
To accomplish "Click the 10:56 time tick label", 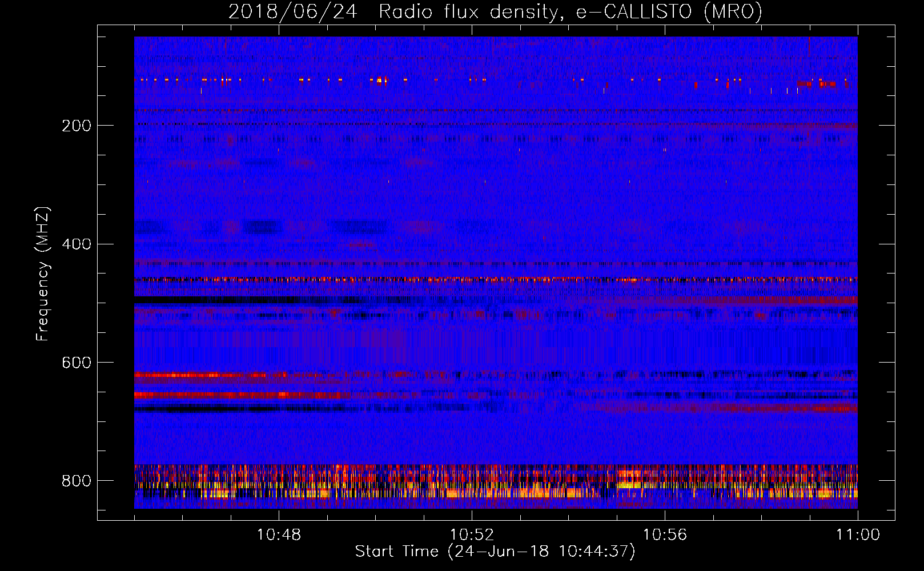I will [665, 535].
